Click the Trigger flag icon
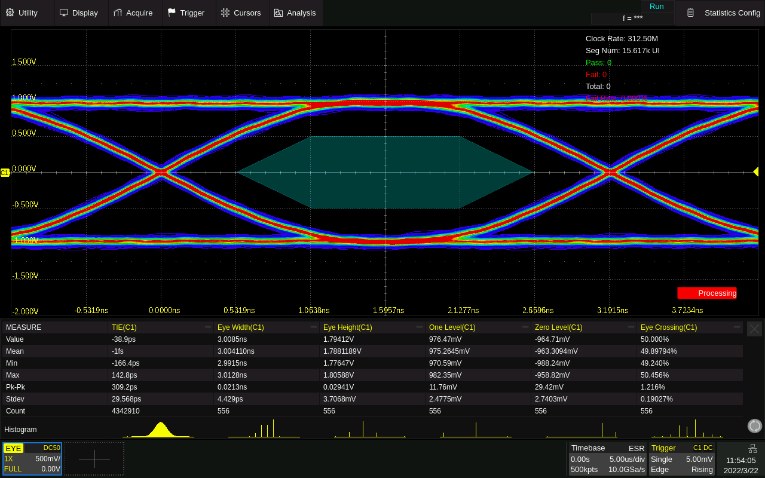This screenshot has width=765, height=478. [171, 13]
